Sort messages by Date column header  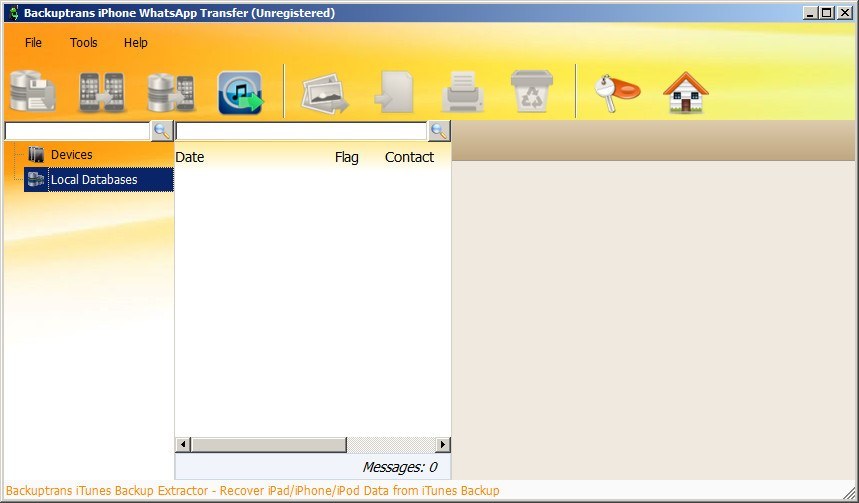tap(190, 157)
